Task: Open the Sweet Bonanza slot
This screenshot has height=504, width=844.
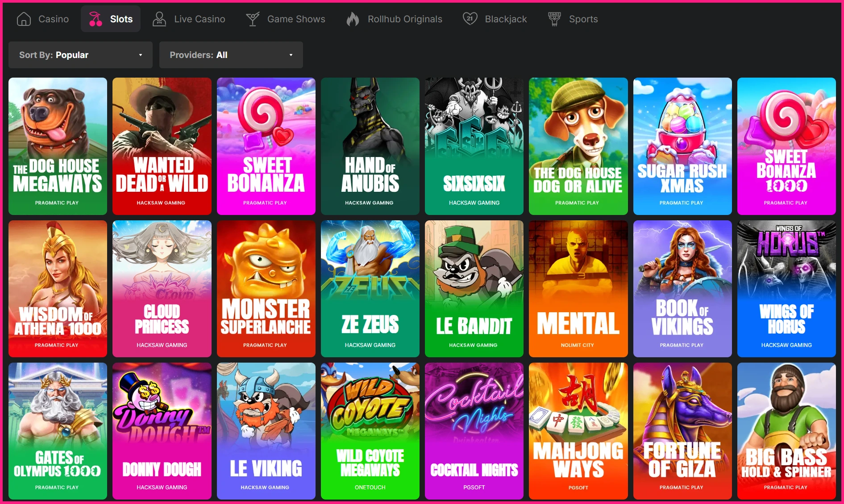Action: coord(266,146)
